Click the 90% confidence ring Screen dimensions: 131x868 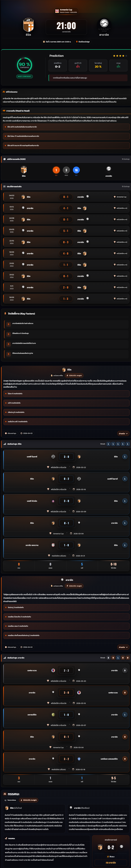point(25,65)
